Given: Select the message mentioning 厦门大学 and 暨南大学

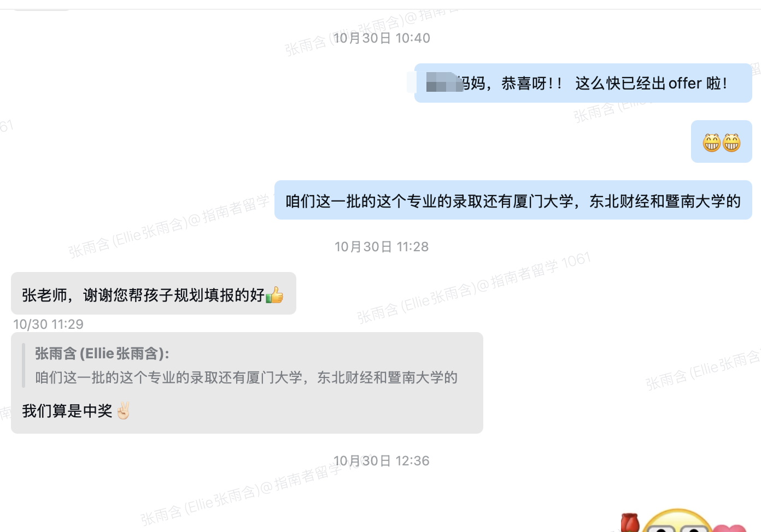Looking at the screenshot, I should tap(513, 200).
